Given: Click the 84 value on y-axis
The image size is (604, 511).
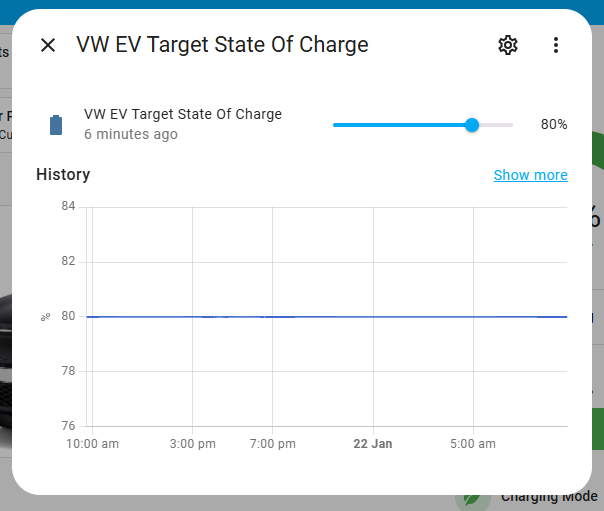Looking at the screenshot, I should [68, 207].
